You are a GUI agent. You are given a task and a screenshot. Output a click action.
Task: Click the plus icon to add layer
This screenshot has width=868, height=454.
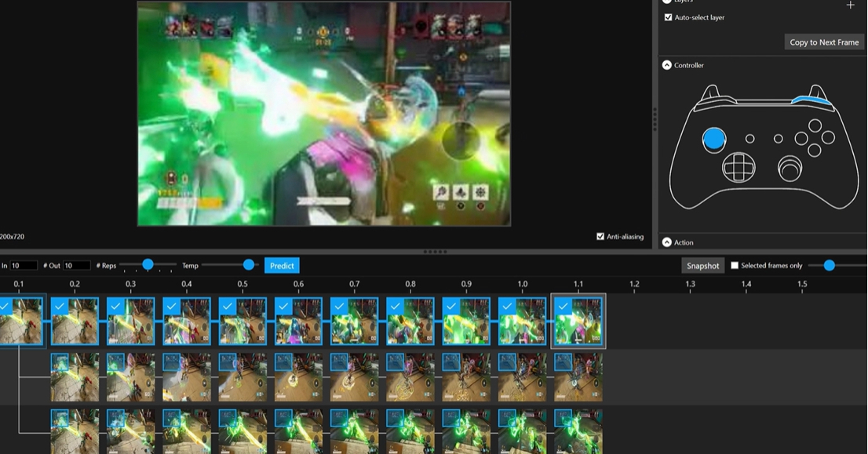[850, 5]
